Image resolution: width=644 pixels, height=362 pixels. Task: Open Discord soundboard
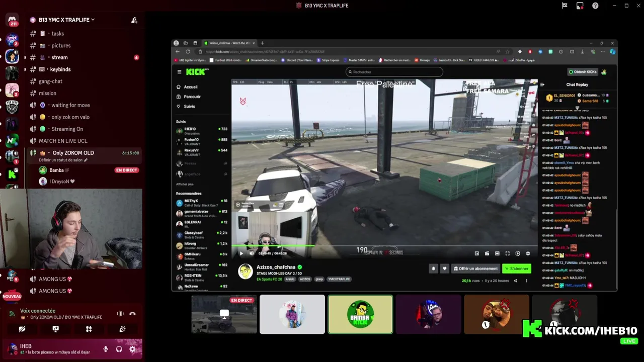click(x=122, y=329)
